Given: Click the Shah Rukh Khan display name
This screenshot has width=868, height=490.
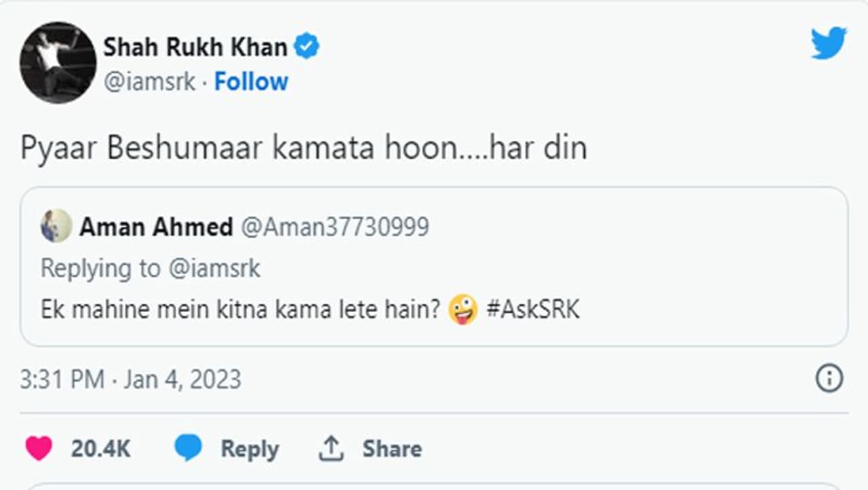Looking at the screenshot, I should [195, 47].
